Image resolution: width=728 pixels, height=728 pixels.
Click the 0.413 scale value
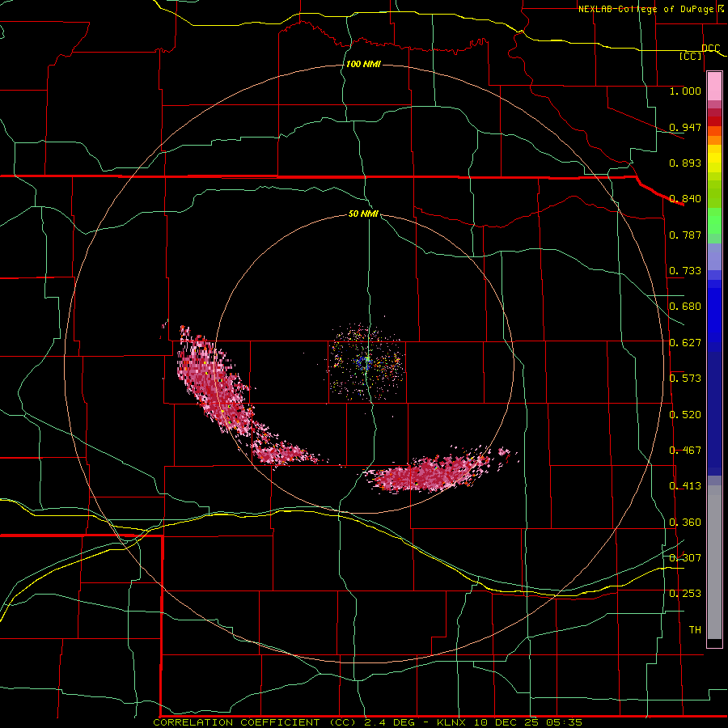point(685,486)
